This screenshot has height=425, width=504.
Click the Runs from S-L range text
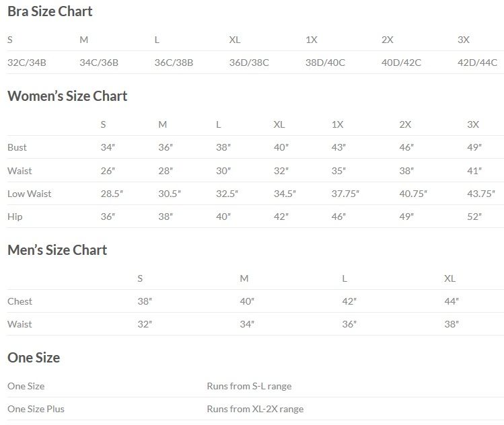tap(249, 386)
